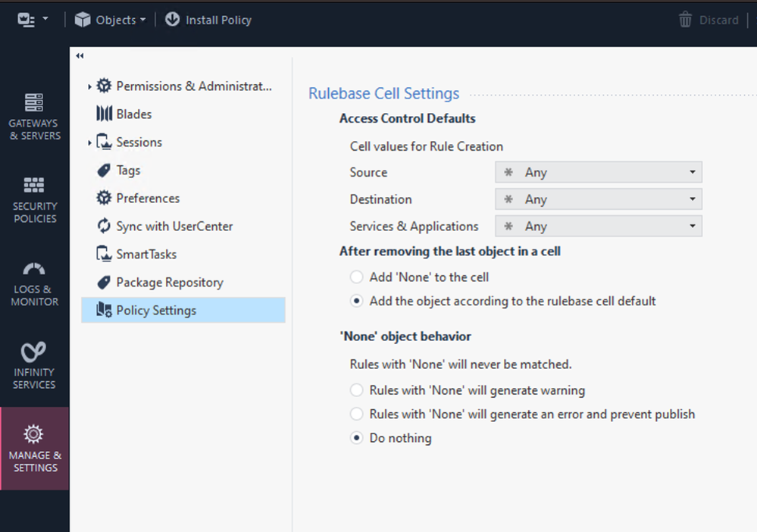Viewport: 757px width, 532px height.
Task: Open the application main menu icon
Action: click(x=26, y=20)
